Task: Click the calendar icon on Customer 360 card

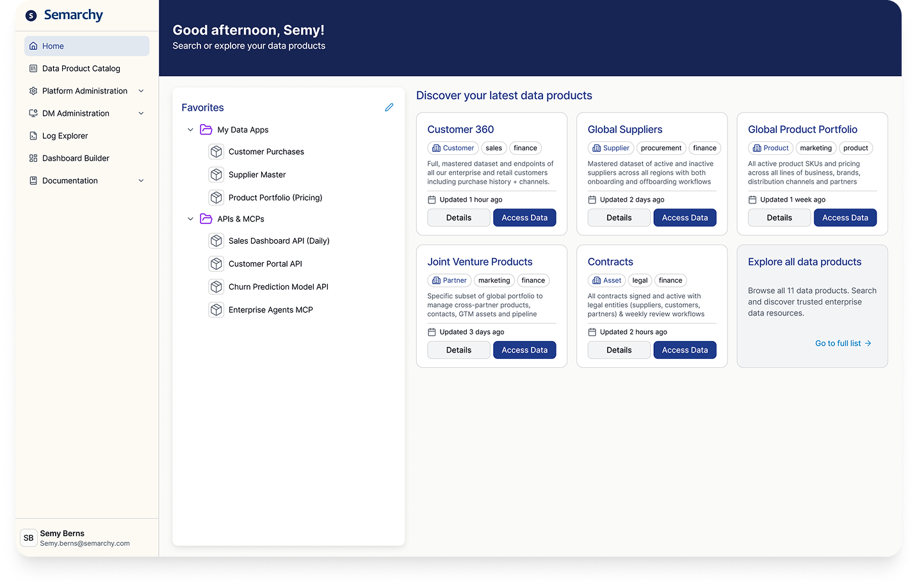Action: point(432,200)
